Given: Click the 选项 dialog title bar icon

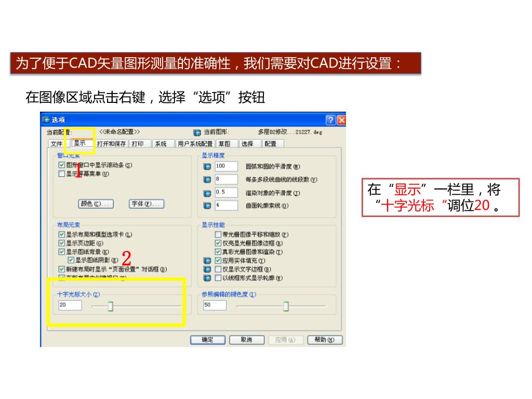Looking at the screenshot, I should click(46, 120).
